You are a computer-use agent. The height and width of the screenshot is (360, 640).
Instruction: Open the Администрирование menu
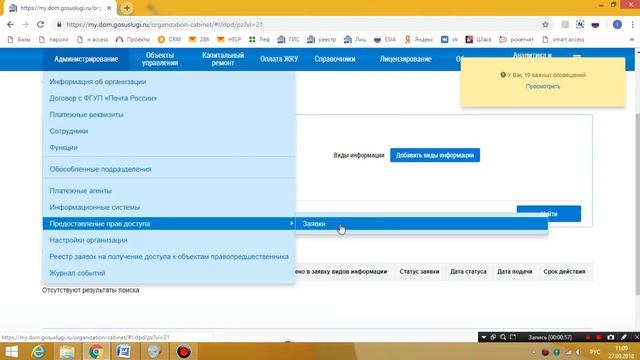pyautogui.click(x=86, y=59)
